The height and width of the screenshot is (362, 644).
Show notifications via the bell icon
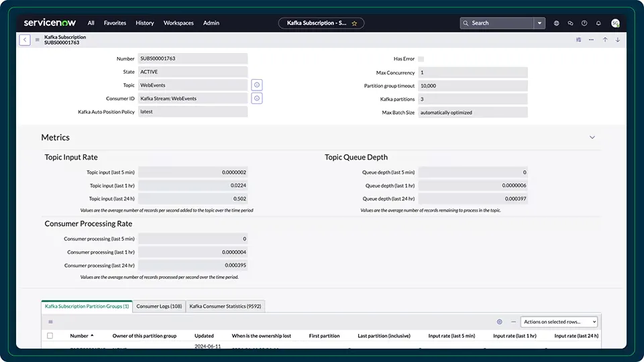pyautogui.click(x=598, y=23)
